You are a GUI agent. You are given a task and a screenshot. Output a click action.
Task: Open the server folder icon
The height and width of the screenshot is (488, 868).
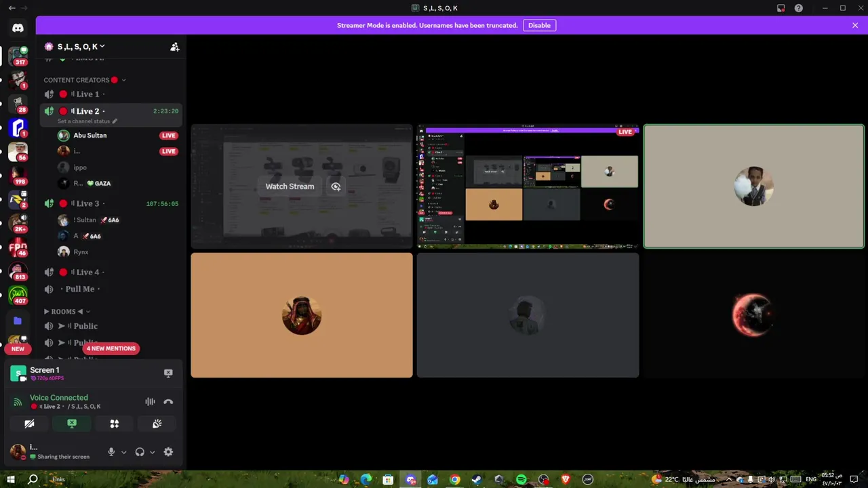[x=18, y=321]
